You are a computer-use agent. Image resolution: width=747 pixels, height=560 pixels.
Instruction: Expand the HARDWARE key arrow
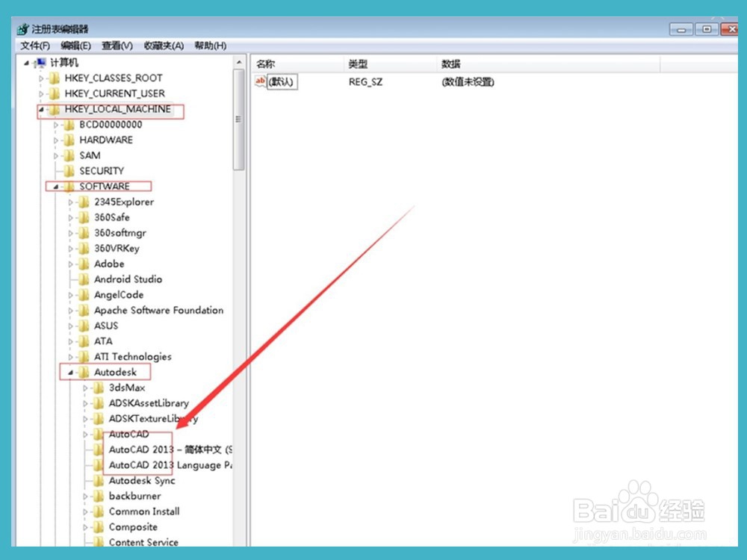(x=56, y=140)
